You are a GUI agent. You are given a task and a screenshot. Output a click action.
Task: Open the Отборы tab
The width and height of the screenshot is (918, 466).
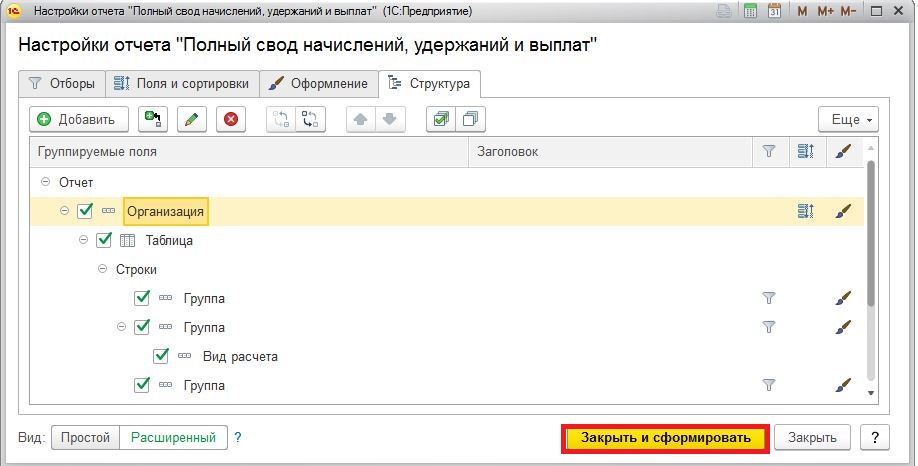pyautogui.click(x=62, y=84)
